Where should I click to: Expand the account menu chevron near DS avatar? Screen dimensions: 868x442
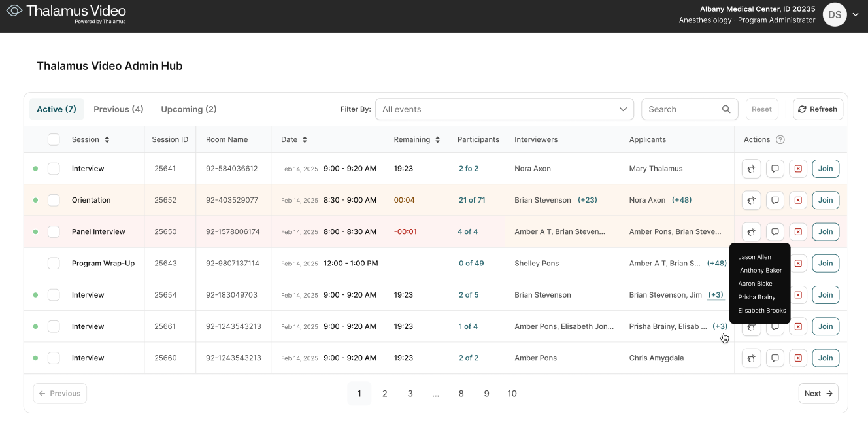[856, 14]
